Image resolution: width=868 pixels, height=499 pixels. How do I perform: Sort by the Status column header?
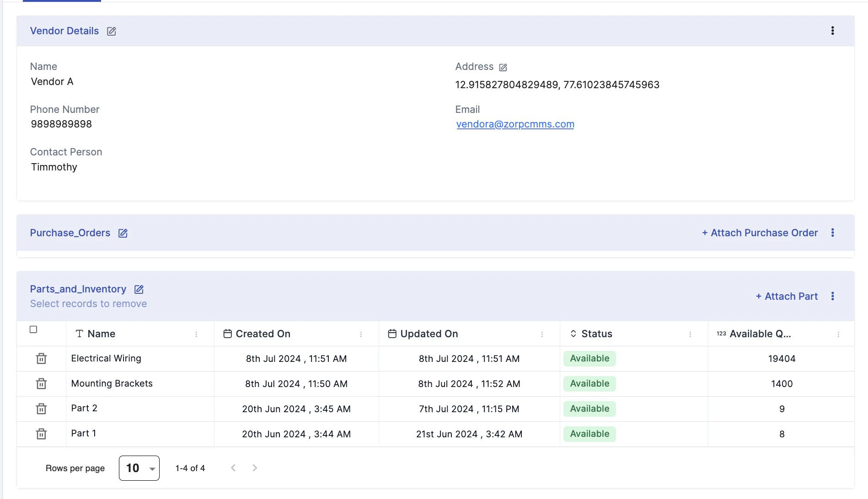pos(596,334)
